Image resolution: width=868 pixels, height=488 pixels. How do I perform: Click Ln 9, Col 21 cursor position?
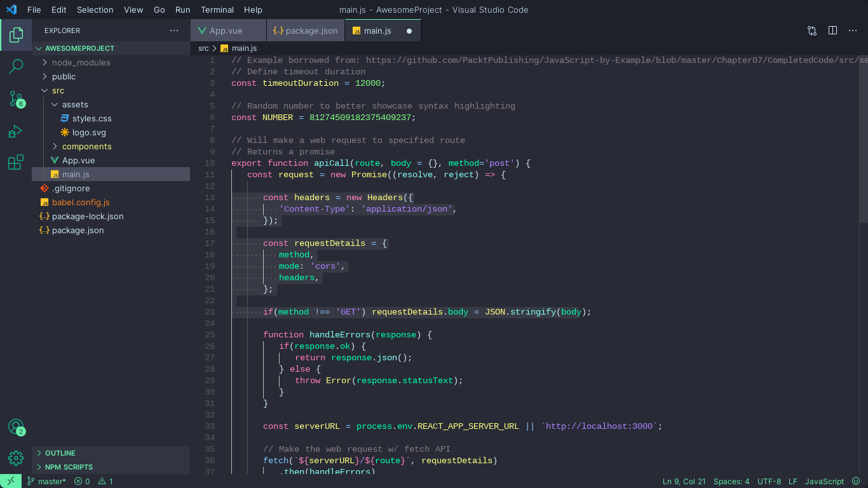tap(684, 481)
